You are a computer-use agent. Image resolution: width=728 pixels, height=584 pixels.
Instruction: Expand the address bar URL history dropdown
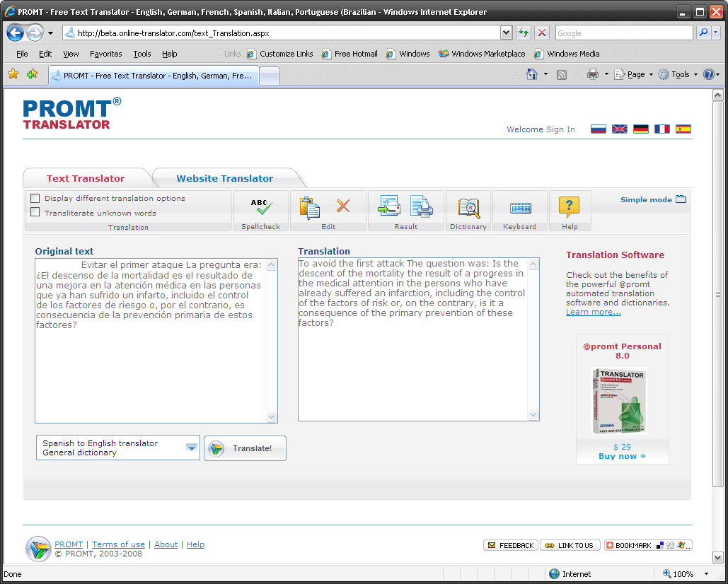[506, 33]
